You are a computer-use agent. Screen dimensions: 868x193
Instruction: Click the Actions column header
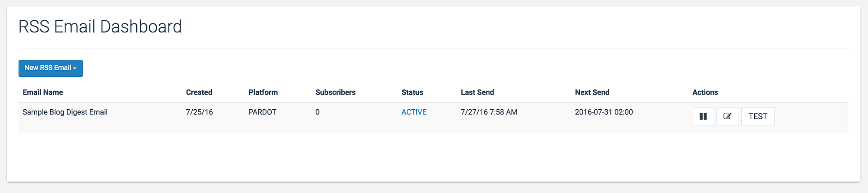705,92
